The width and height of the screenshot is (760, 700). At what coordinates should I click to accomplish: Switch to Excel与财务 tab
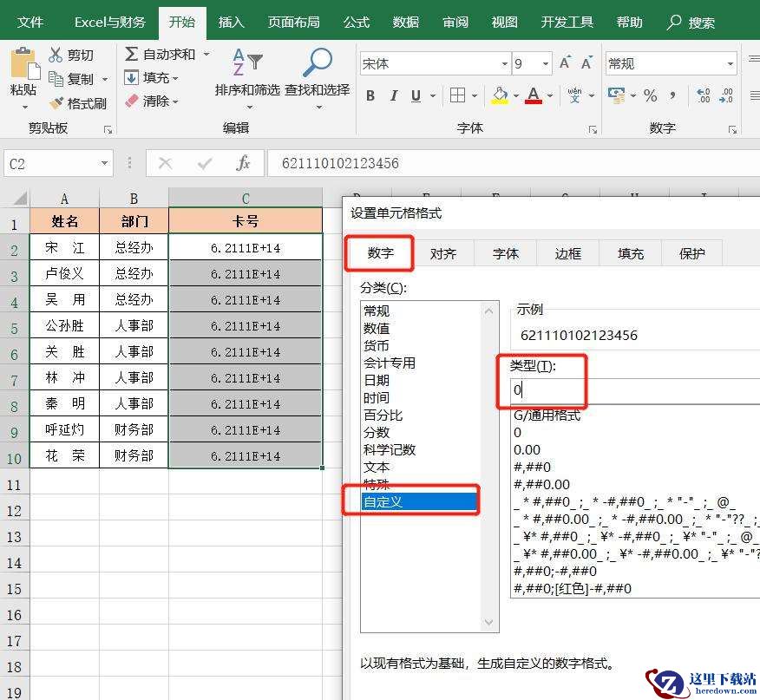click(109, 23)
